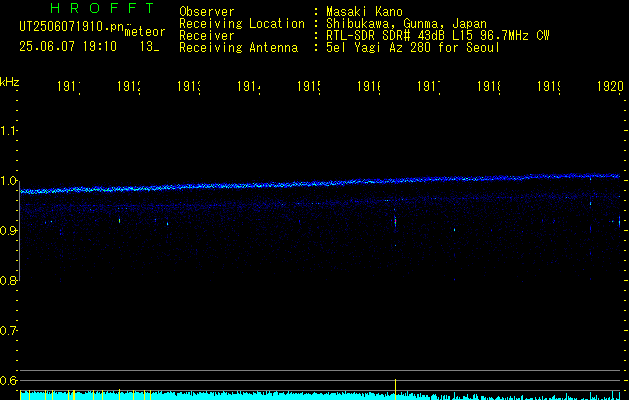Click the cyan signal intensity bar at bottom
The width and height of the screenshot is (629, 400).
(x=321, y=396)
